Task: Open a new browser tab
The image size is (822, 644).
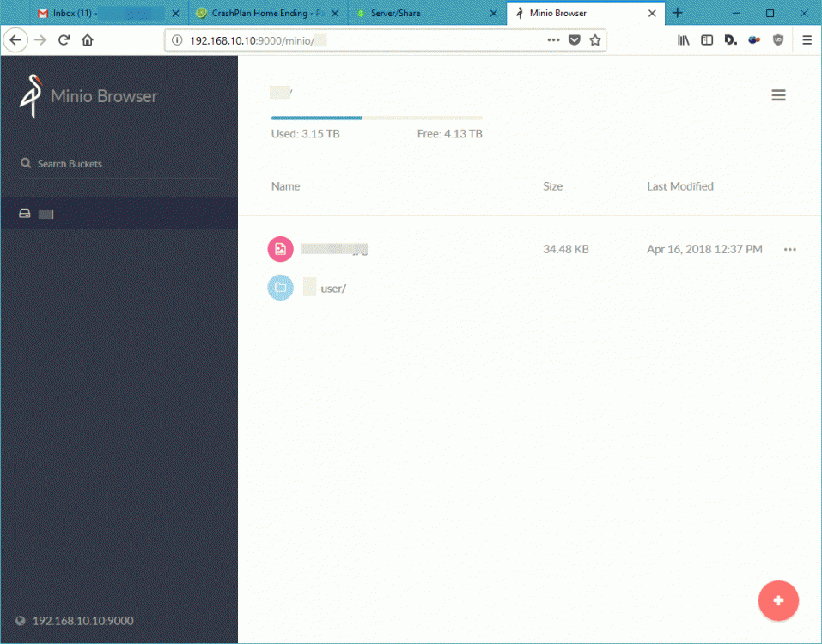Action: [678, 13]
